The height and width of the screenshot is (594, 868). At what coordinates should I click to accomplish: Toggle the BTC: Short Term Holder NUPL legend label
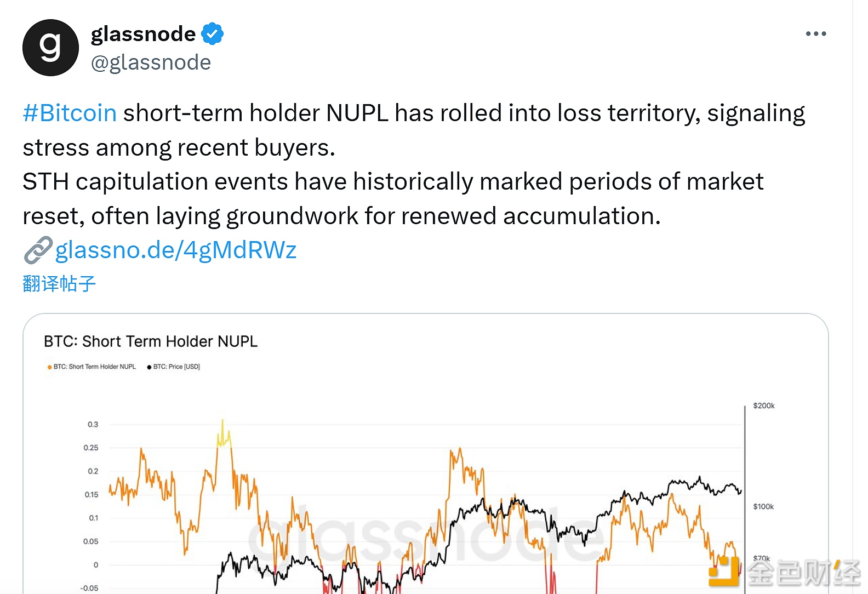(x=95, y=367)
